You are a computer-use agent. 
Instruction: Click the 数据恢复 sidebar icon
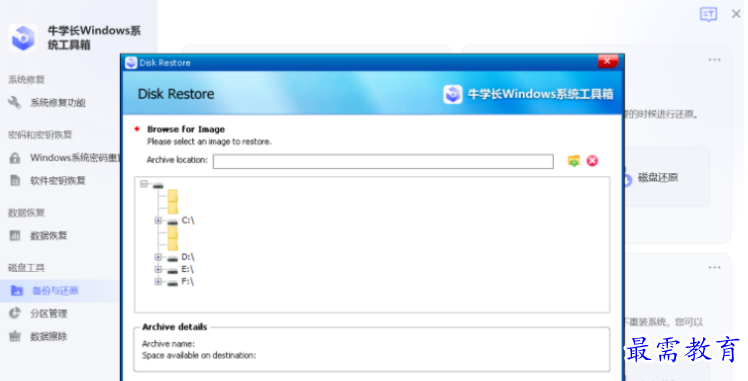coord(15,235)
